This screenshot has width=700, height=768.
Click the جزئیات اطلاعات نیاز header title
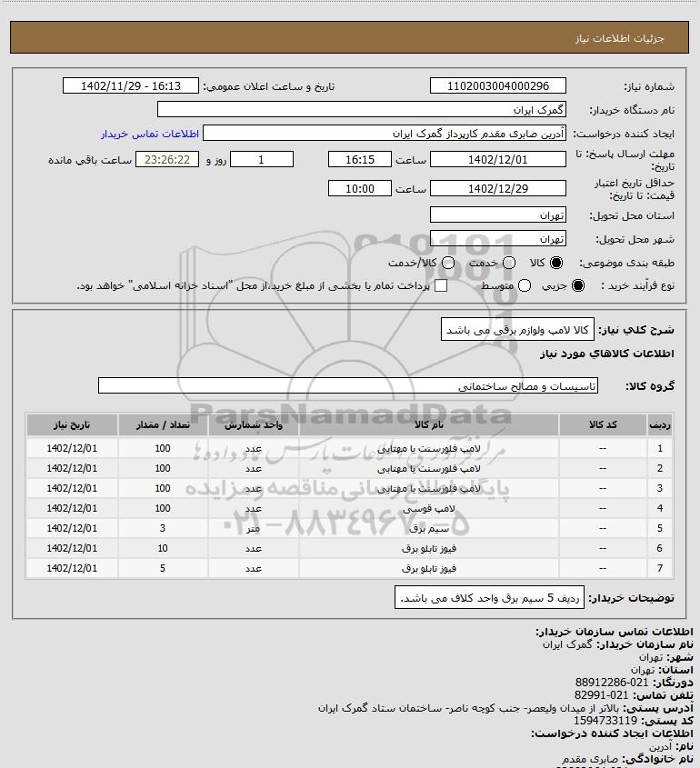point(620,38)
